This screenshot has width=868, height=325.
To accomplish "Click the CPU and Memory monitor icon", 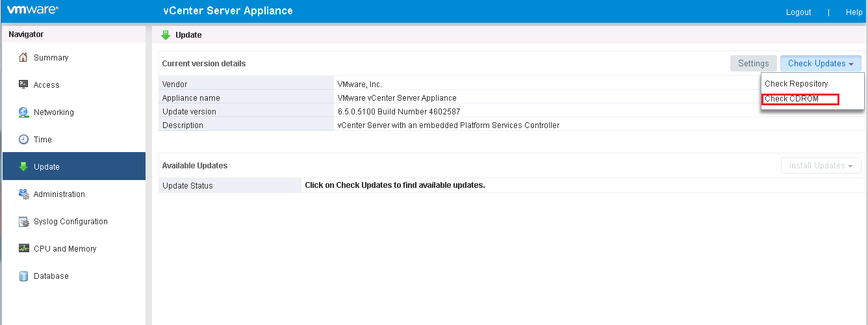I will click(23, 248).
